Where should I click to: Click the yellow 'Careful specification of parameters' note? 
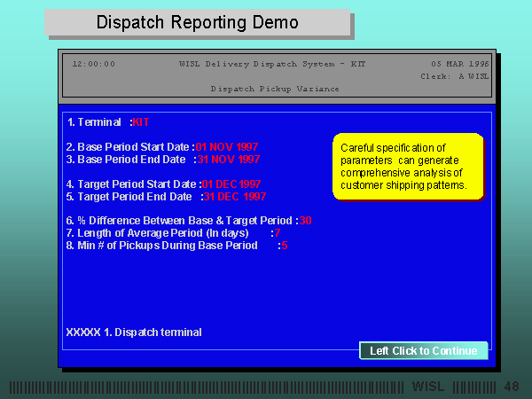click(408, 167)
